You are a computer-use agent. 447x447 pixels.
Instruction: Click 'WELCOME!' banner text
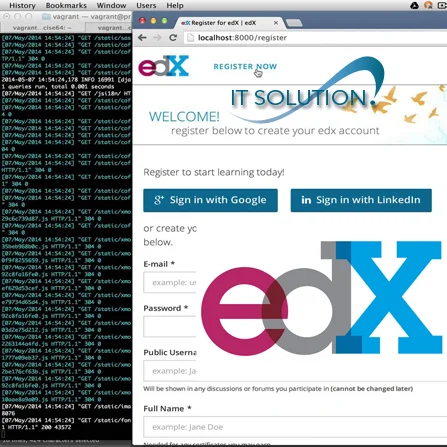(184, 117)
